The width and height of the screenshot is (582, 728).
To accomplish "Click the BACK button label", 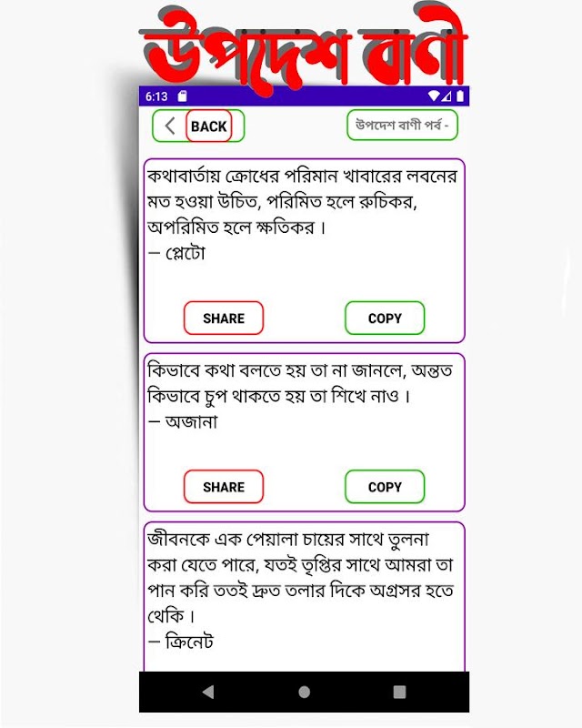I will [x=209, y=126].
